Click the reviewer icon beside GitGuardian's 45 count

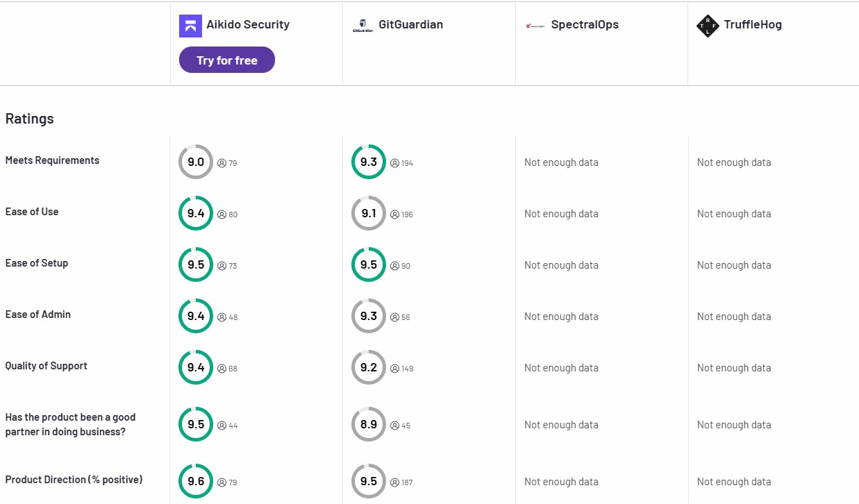[395, 426]
